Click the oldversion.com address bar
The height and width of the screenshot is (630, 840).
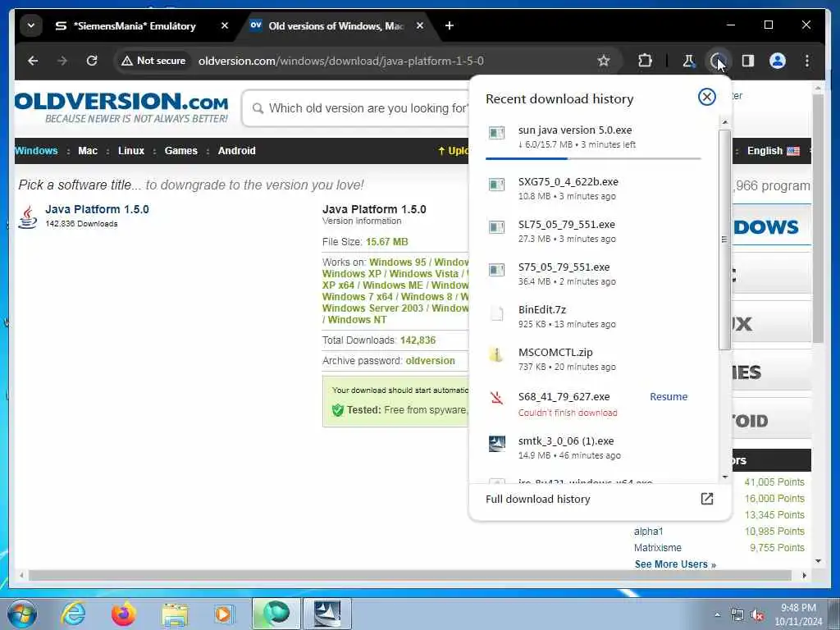click(340, 61)
